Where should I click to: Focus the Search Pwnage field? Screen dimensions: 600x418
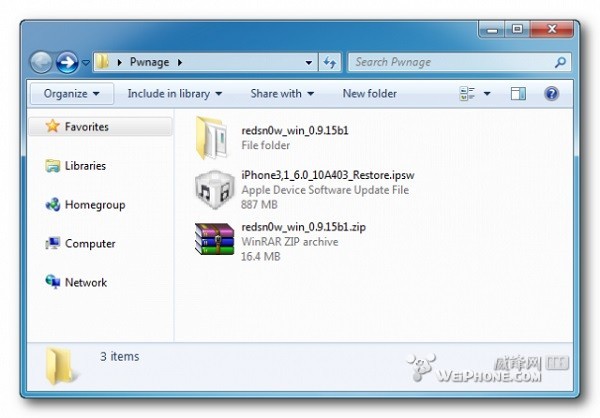tap(460, 62)
